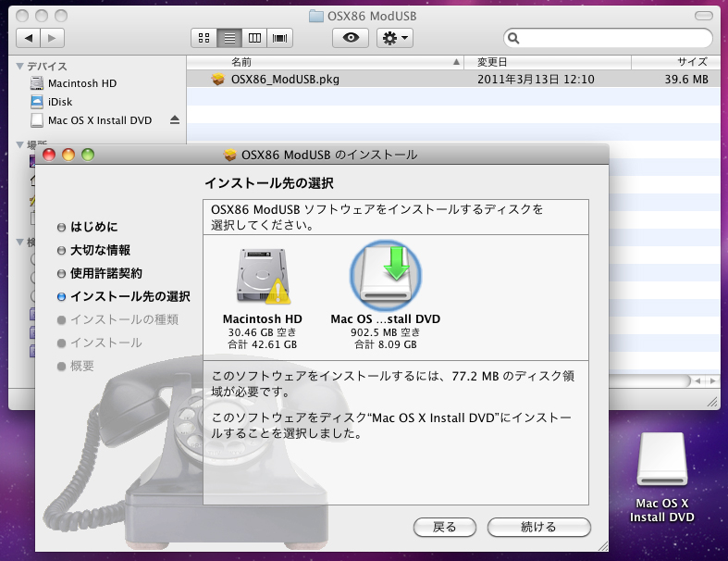Click the インストール先の選択 installer step
This screenshot has width=728, height=561.
[124, 296]
